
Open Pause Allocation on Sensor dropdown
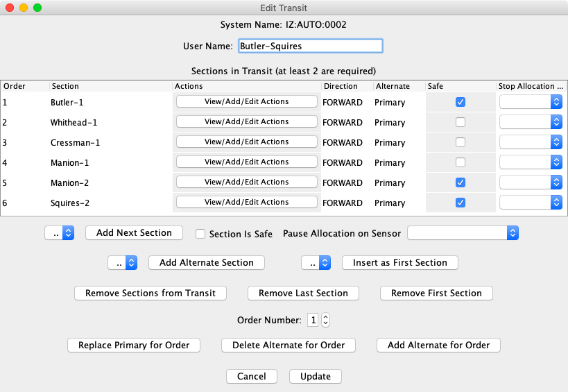(x=463, y=233)
